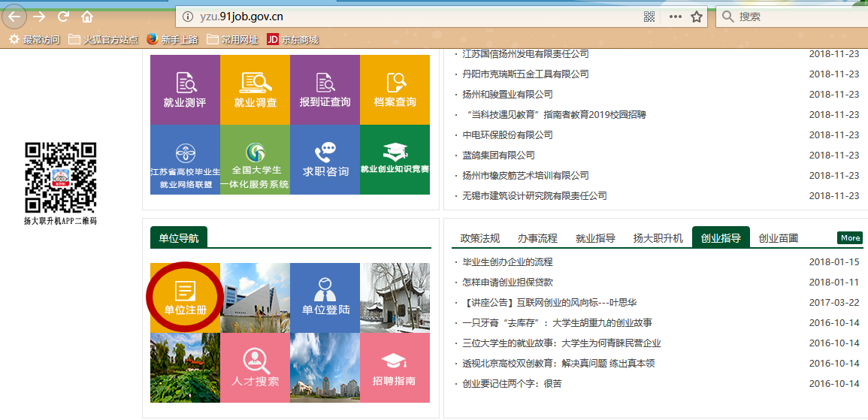Switch to the 创业苗圃 tab
Screen dimensions: 868x420
coord(778,238)
